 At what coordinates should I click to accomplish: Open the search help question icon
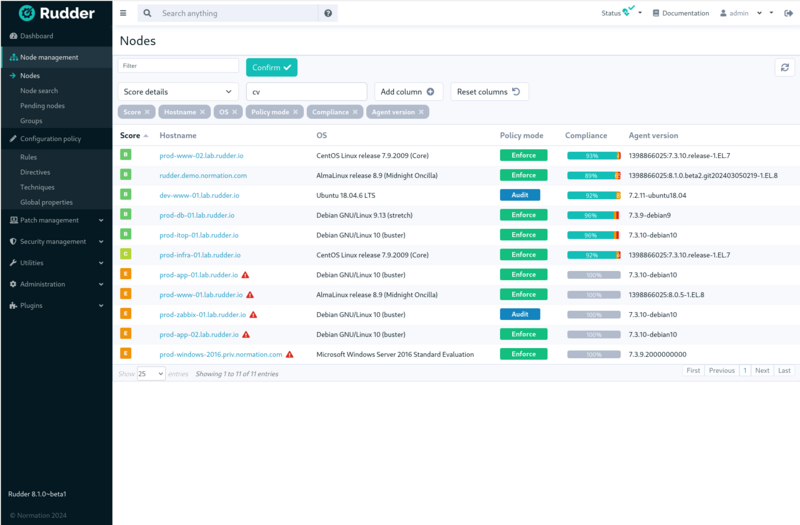(x=328, y=13)
